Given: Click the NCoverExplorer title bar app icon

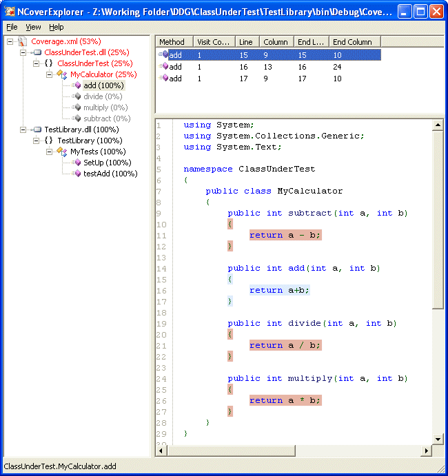Looking at the screenshot, I should pyautogui.click(x=10, y=12).
